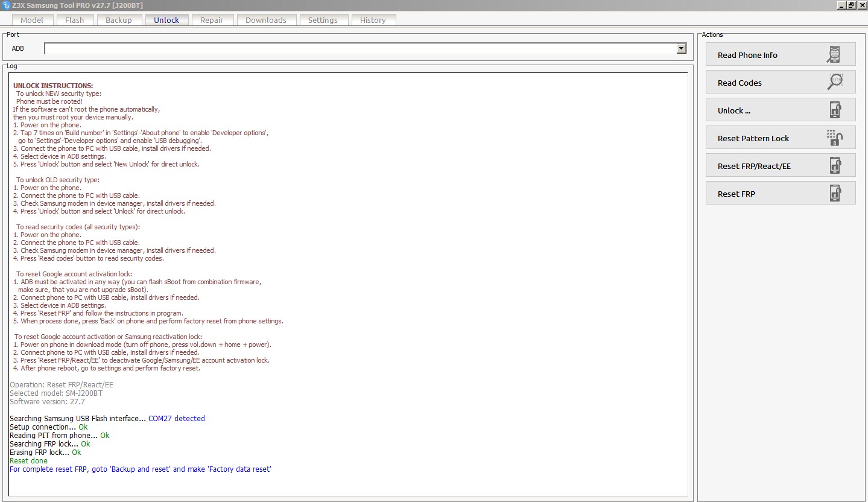The image size is (868, 502).
Task: Click 'Searching FRP lock... Ok' log line
Action: click(x=50, y=443)
